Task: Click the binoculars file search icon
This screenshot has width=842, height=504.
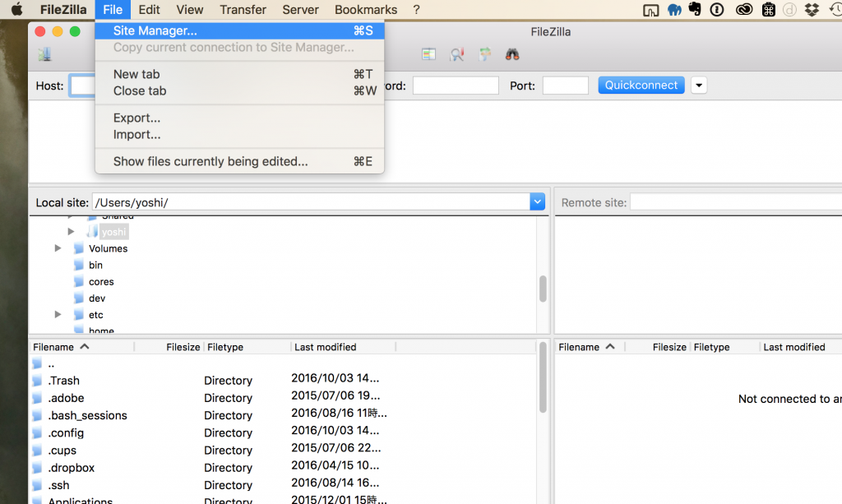Action: tap(512, 54)
